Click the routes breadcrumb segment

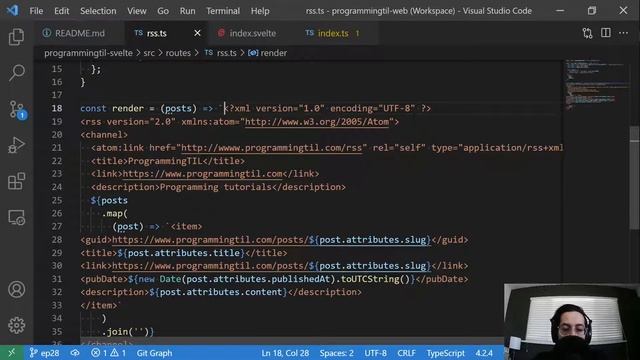tap(178, 53)
